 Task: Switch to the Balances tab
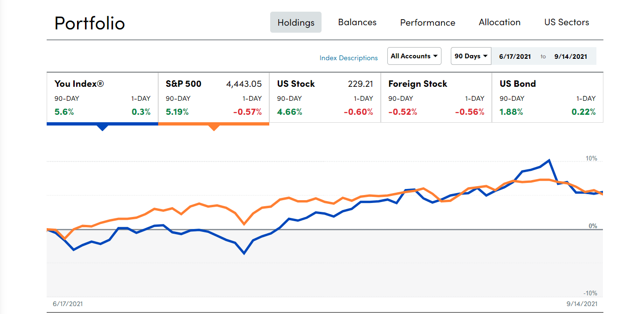pyautogui.click(x=357, y=22)
